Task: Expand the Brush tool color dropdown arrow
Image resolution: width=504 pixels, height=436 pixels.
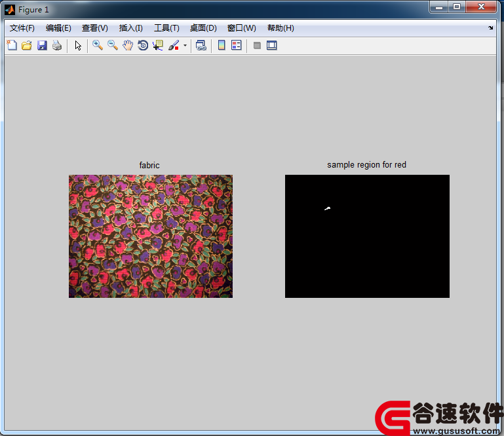Action: (x=185, y=45)
